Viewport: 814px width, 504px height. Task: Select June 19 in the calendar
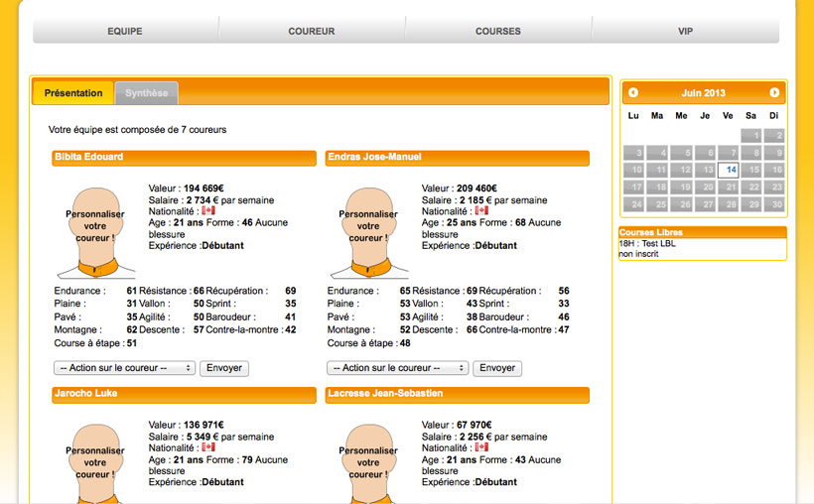tap(681, 188)
